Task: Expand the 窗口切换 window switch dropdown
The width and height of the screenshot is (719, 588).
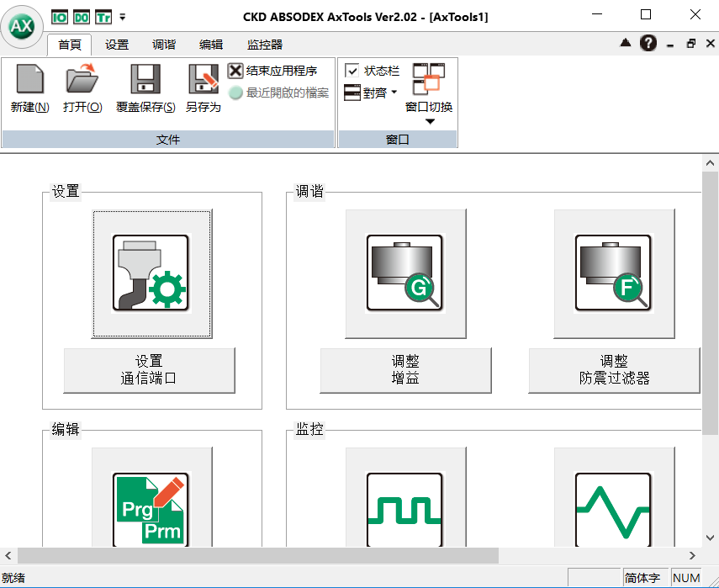Action: (x=429, y=121)
